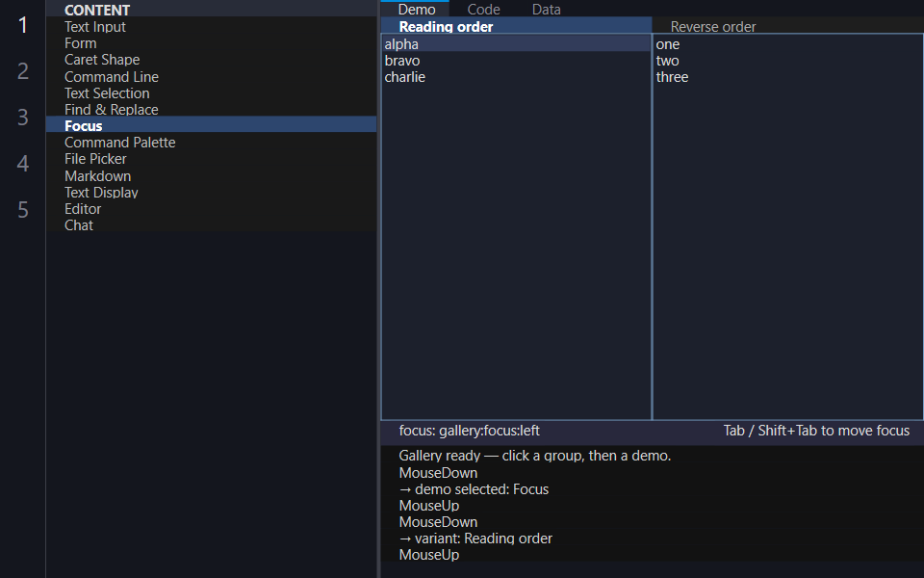Select group number 4 in sidebar
The width and height of the screenshot is (924, 578).
coord(22,164)
